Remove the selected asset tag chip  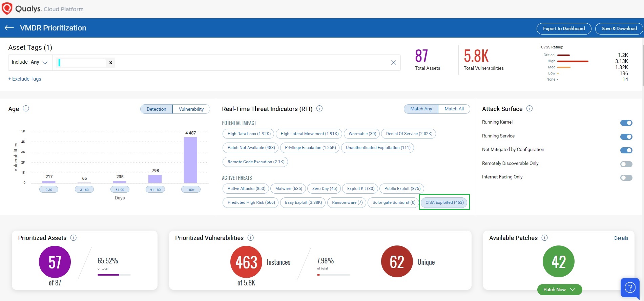click(x=110, y=63)
